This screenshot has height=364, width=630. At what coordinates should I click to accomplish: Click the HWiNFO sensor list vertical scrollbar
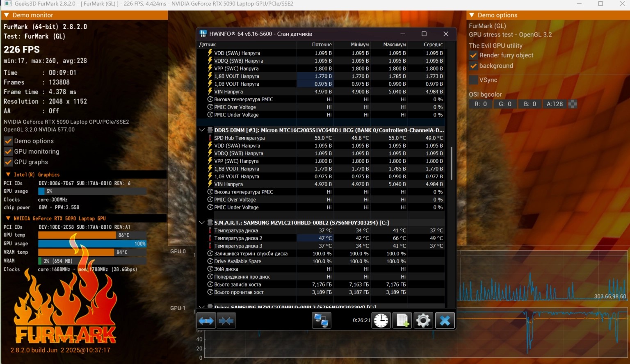pyautogui.click(x=452, y=164)
